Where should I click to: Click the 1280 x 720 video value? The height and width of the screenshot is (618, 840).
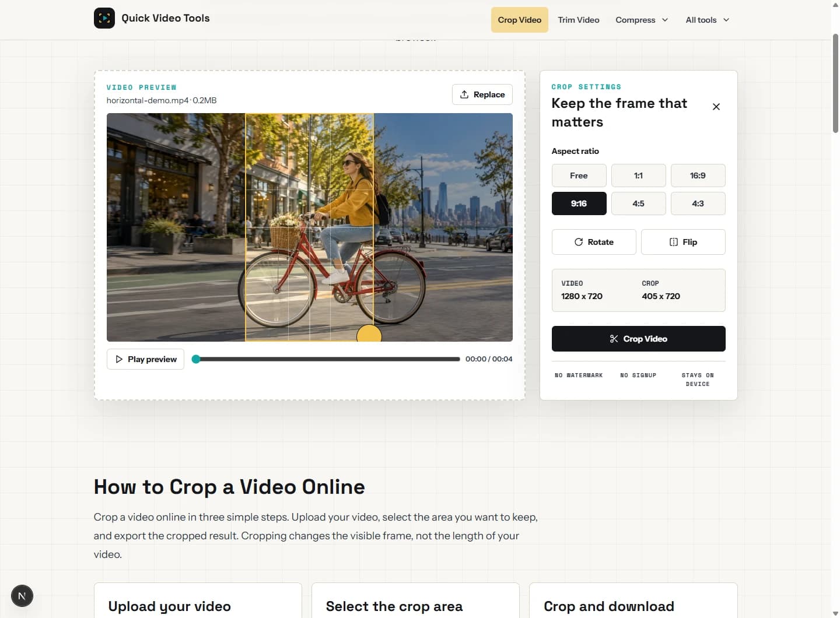pyautogui.click(x=582, y=296)
